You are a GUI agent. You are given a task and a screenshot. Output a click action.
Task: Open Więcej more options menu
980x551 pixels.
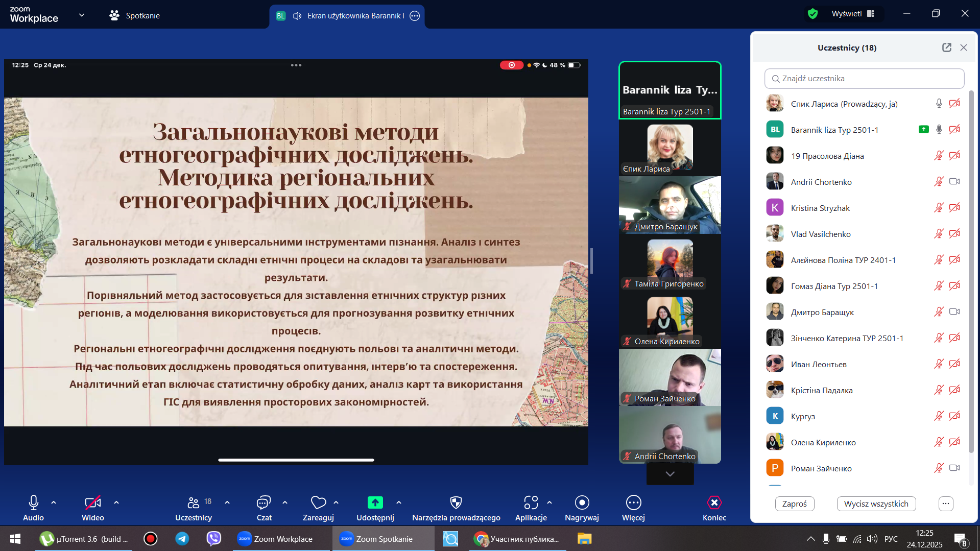[x=633, y=503]
